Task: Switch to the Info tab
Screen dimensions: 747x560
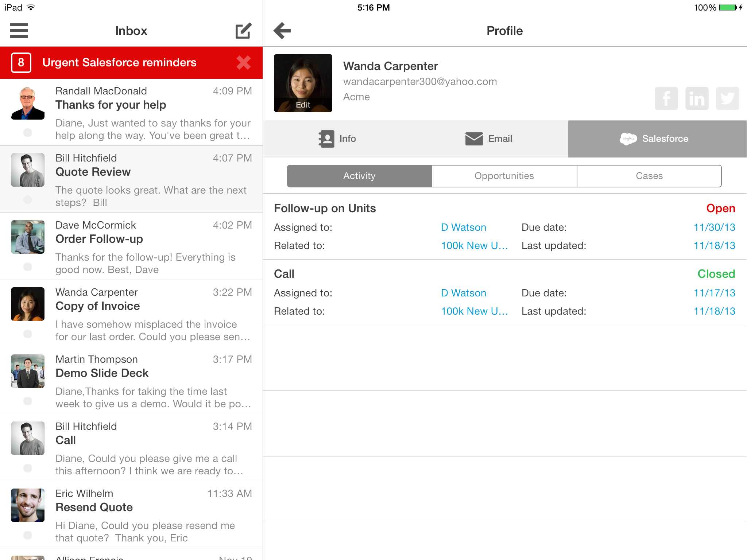Action: click(337, 139)
